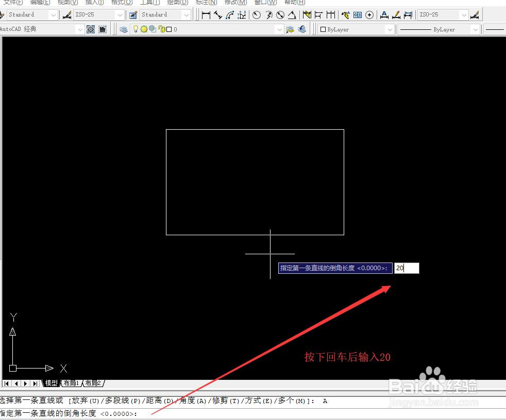Viewport: 506px width, 420px height.
Task: Open the AutoCAD 经典 workspace dropdown
Action: [80, 29]
